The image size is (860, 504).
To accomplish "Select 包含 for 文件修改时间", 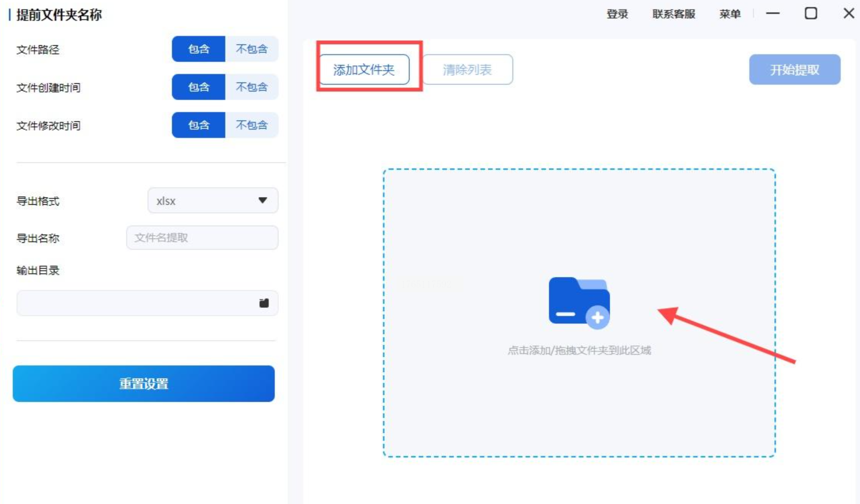I will click(198, 125).
